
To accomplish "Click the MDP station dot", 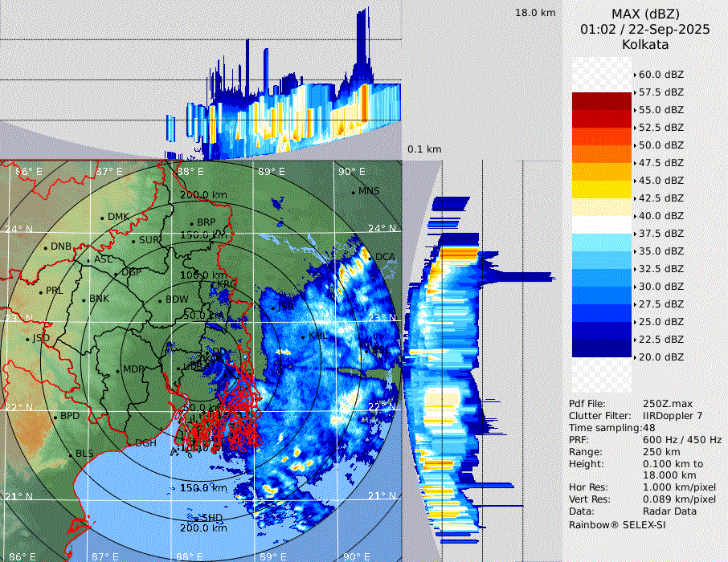I will click(118, 370).
